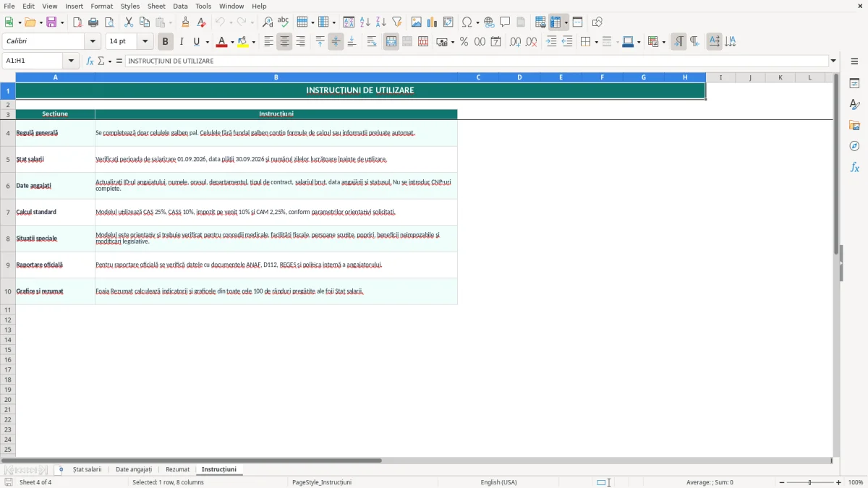Switch to the Rezumat sheet tab
This screenshot has height=488, width=868.
point(178,470)
